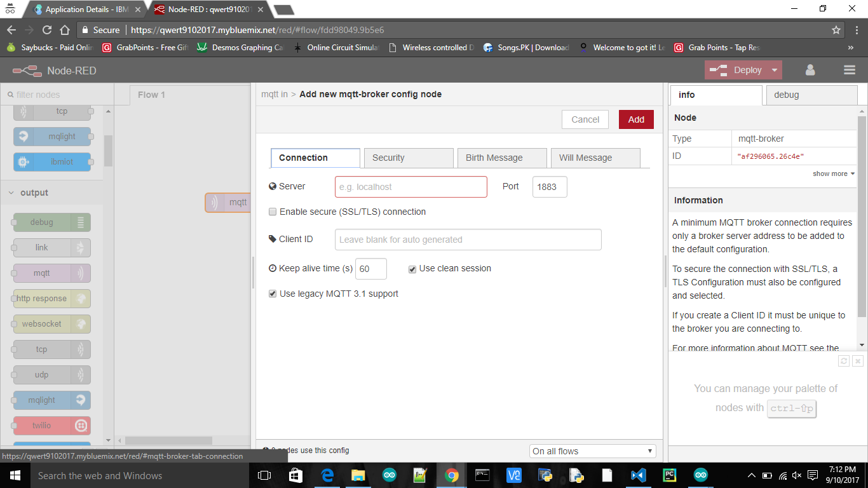The width and height of the screenshot is (868, 488).
Task: Select the mqlight input node
Action: [51, 136]
